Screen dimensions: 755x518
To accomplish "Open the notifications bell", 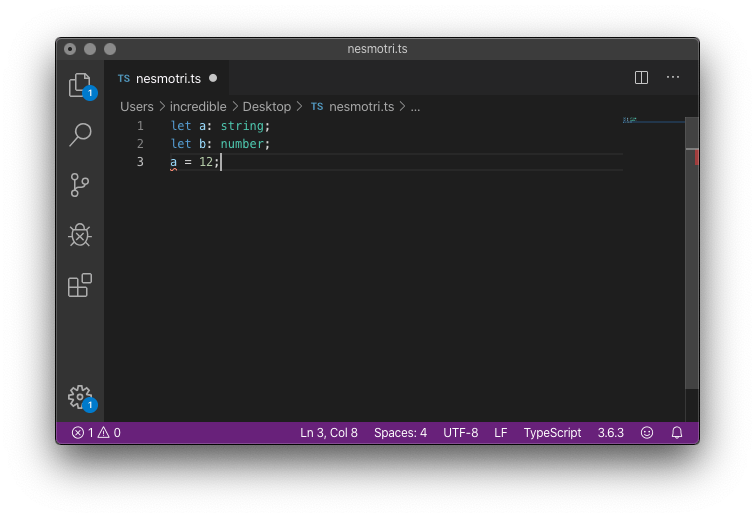I will [x=677, y=433].
